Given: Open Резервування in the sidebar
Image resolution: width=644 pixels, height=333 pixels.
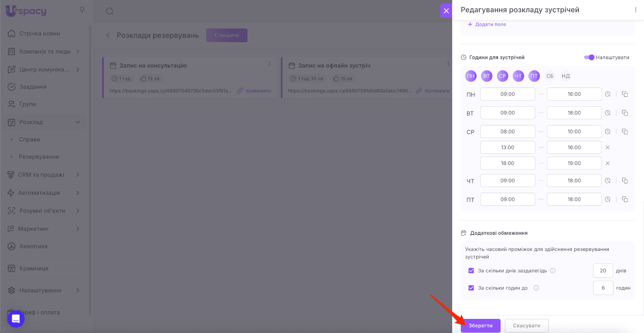Looking at the screenshot, I should 39,157.
